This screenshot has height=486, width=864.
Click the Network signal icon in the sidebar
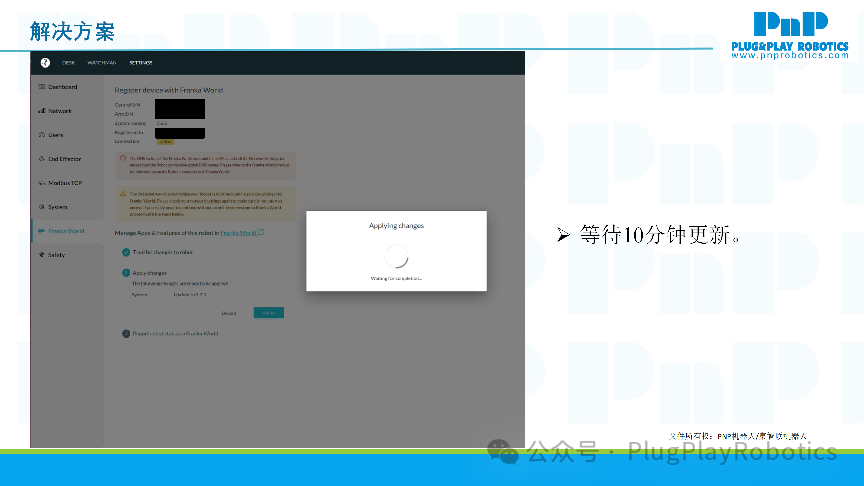[41, 111]
